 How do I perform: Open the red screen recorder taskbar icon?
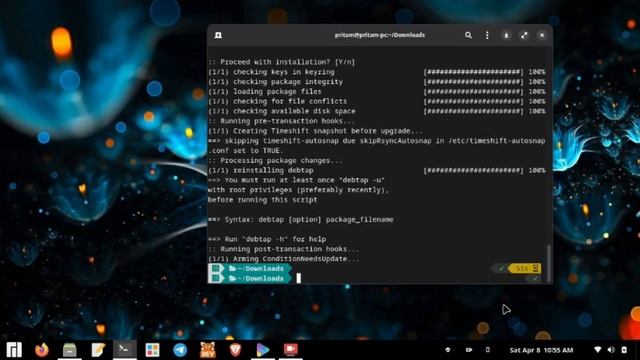(291, 349)
